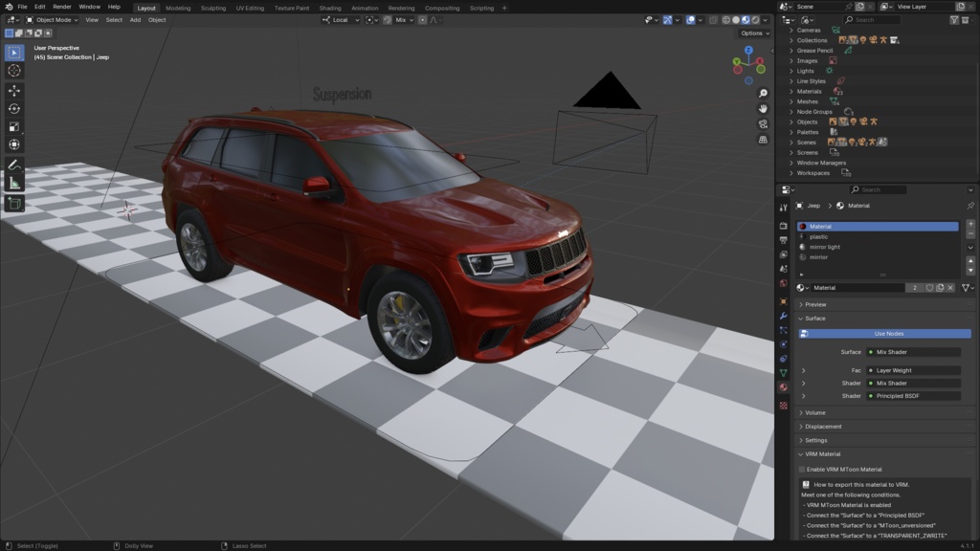The height and width of the screenshot is (551, 980).
Task: Open the World properties tab
Action: point(783,283)
